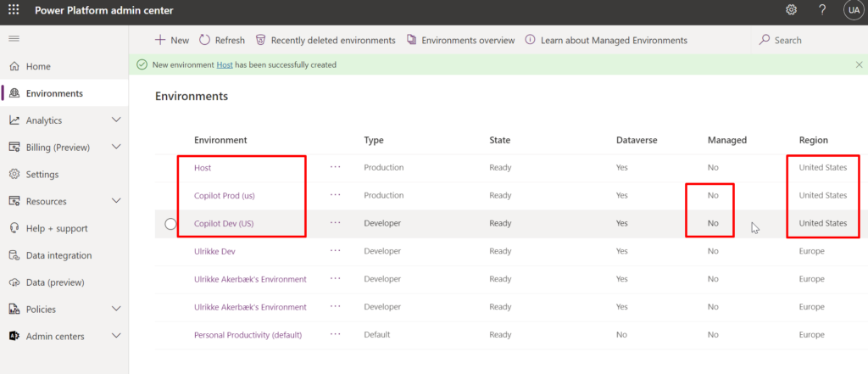Viewport: 868px width, 374px height.
Task: Open the help question mark icon
Action: click(822, 10)
